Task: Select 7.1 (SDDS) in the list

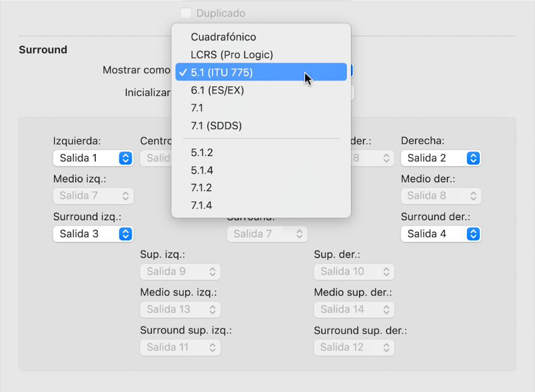Action: [216, 126]
